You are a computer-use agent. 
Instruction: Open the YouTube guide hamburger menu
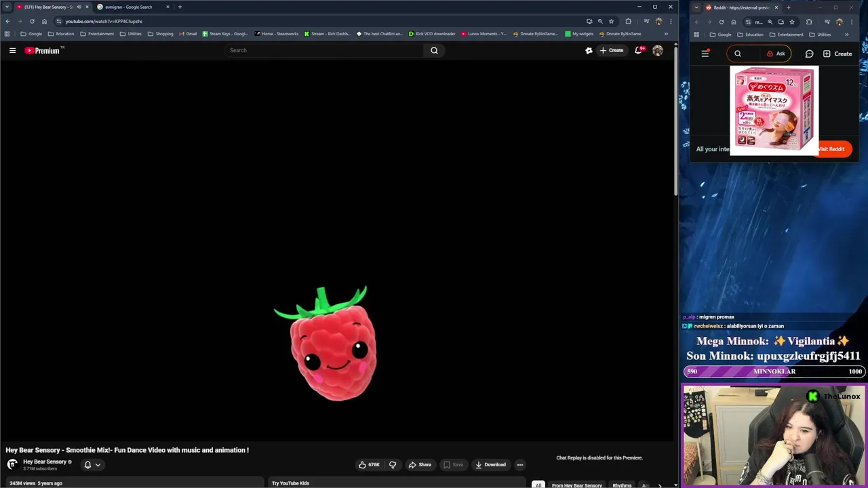tap(12, 50)
